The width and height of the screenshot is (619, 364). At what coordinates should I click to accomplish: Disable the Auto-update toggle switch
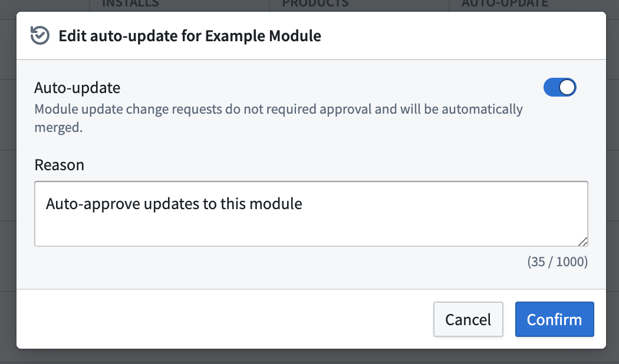(x=559, y=88)
